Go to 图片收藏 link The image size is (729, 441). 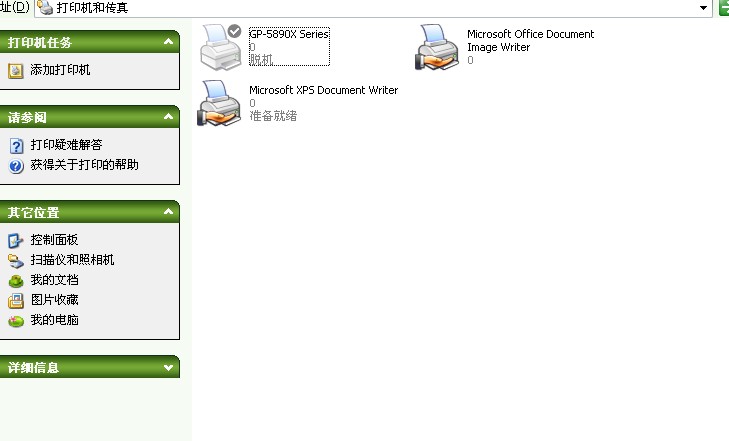(54, 300)
